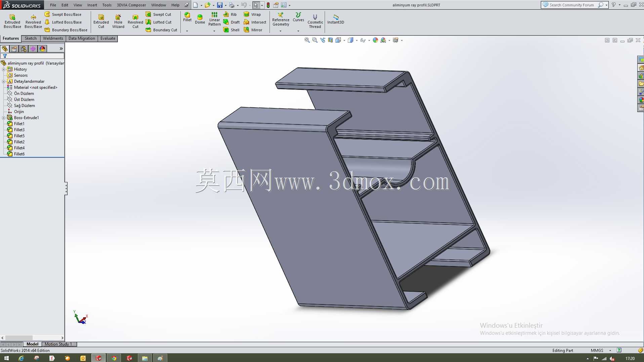Open the Insert menu
The image size is (644, 362).
click(x=92, y=5)
